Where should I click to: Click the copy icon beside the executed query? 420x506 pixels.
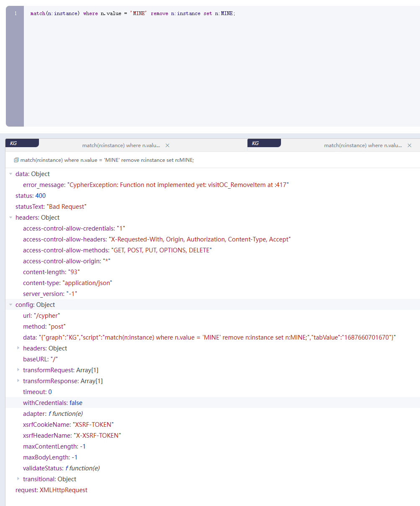click(15, 160)
